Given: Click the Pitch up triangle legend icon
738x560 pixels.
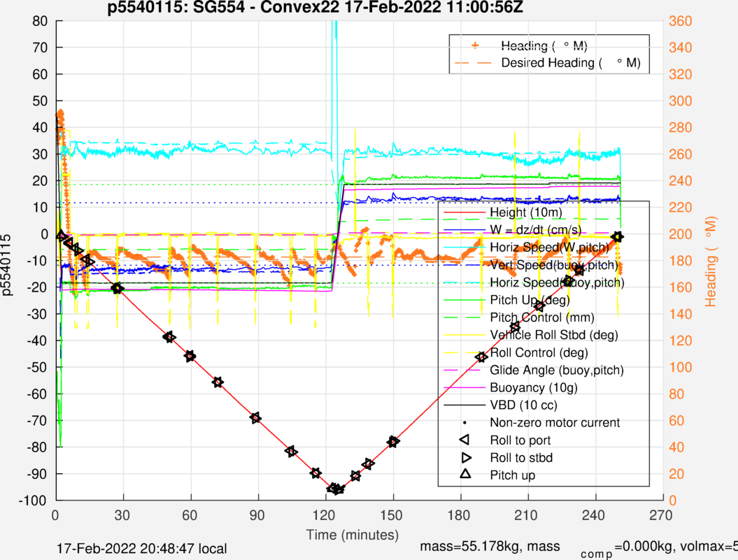Looking at the screenshot, I should pos(464,475).
